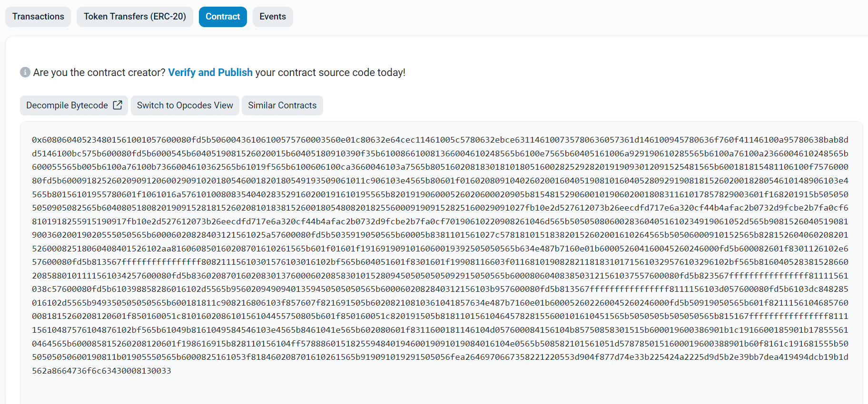The width and height of the screenshot is (868, 404).
Task: Click the external-link icon on Decompile Bytecode
Action: point(118,105)
